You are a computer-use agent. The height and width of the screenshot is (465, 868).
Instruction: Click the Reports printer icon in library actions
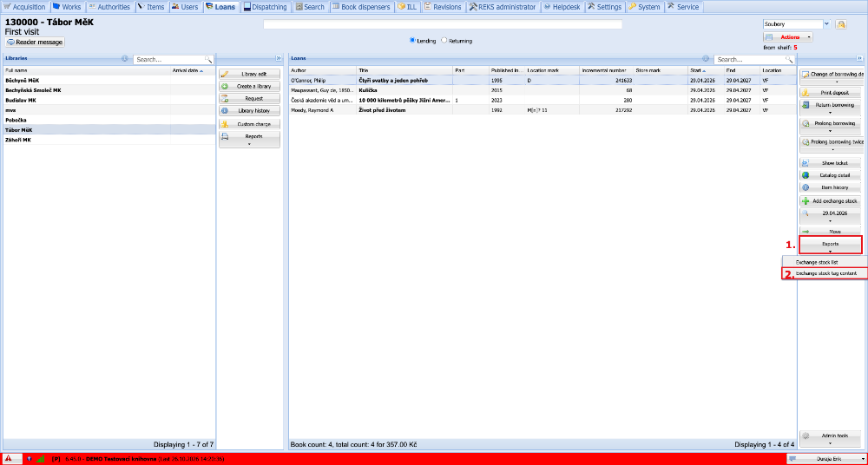225,136
